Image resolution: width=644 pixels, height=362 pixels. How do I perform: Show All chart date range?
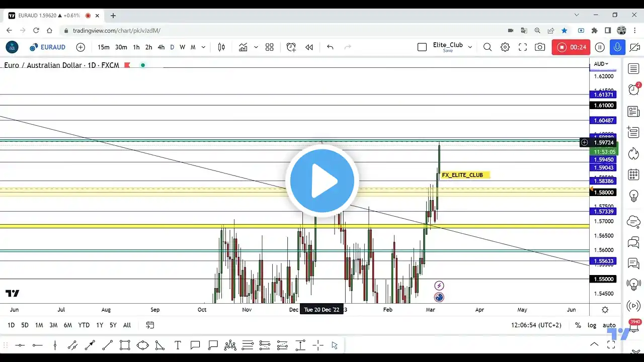(x=127, y=325)
